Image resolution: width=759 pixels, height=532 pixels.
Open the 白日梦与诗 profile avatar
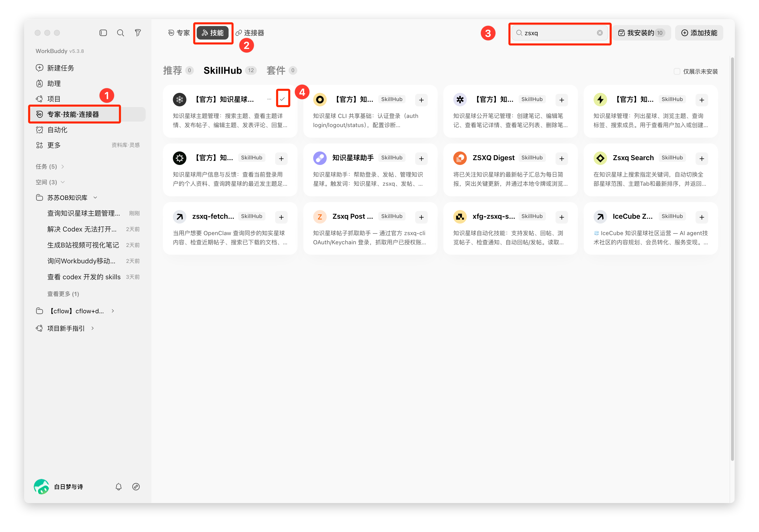point(41,486)
